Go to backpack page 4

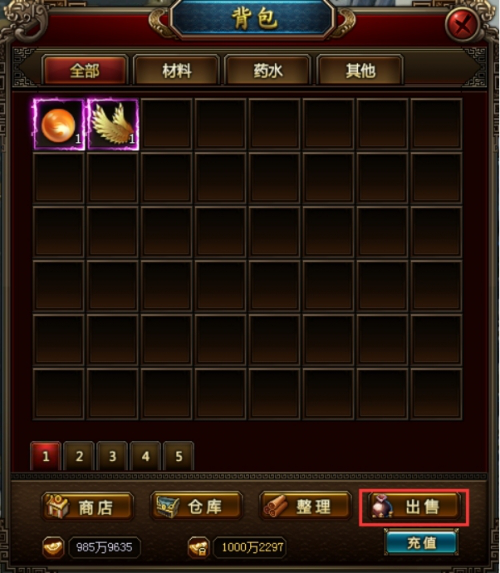coord(145,456)
